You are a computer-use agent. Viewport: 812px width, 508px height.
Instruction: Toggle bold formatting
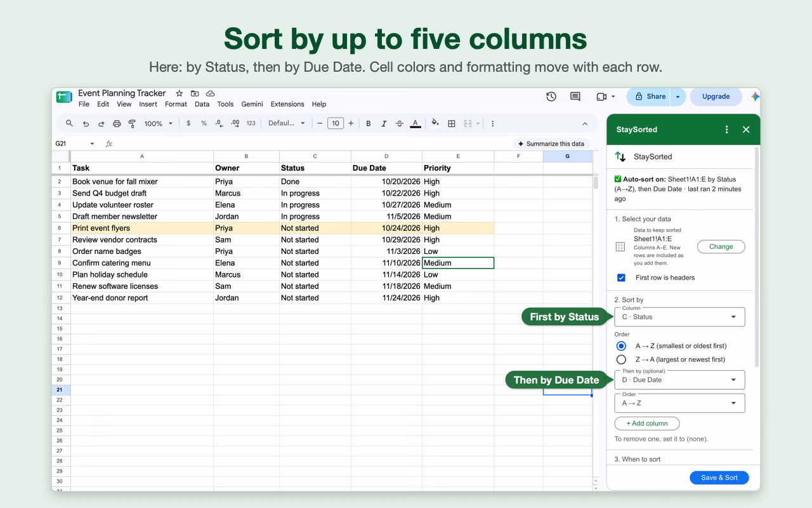pyautogui.click(x=369, y=123)
